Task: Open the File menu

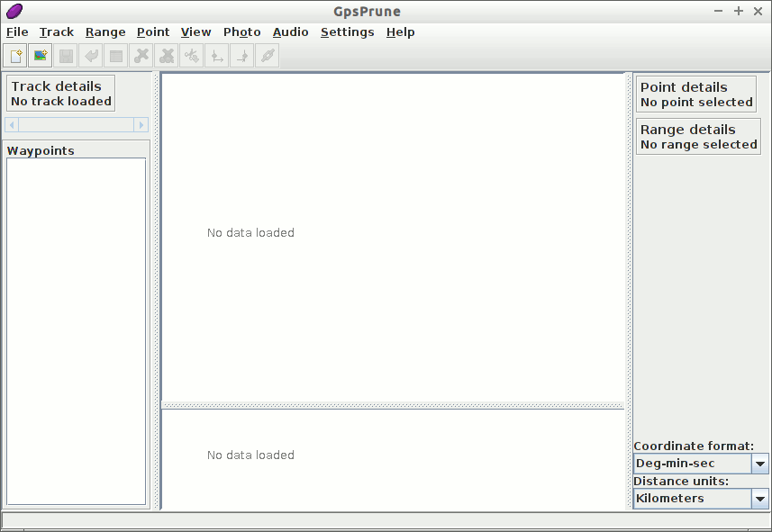Action: click(17, 32)
